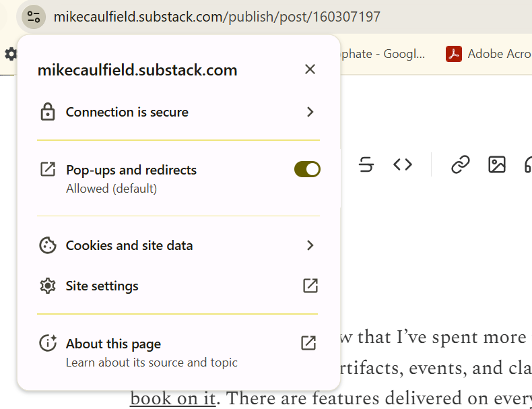Insert code formatting with the angle-brackets icon
Image resolution: width=532 pixels, height=409 pixels.
point(403,164)
